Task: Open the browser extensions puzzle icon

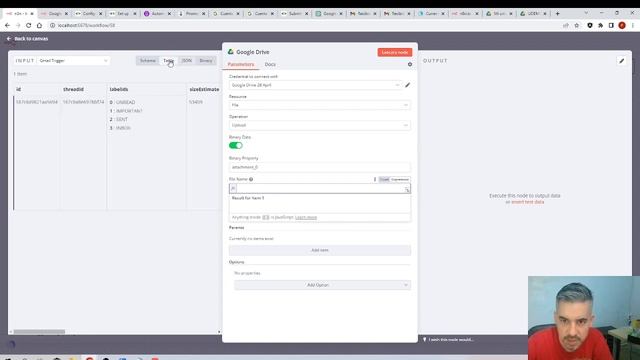Action: point(600,25)
